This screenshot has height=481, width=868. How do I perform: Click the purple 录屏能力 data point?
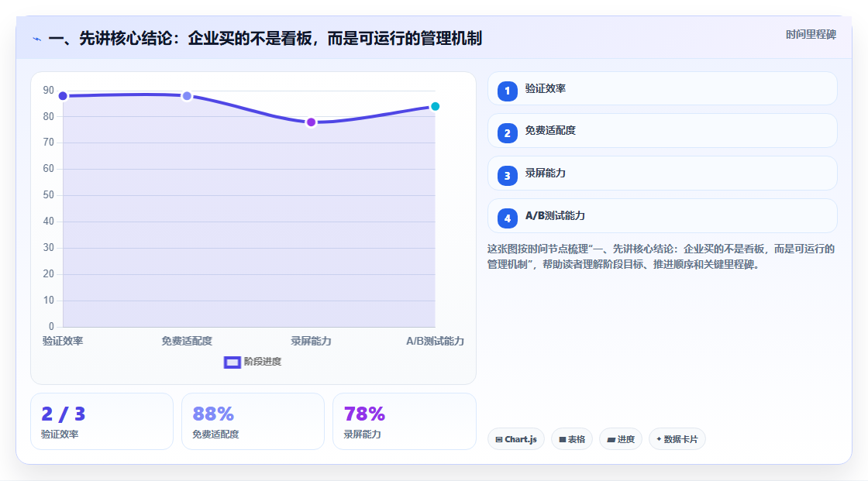pos(311,122)
